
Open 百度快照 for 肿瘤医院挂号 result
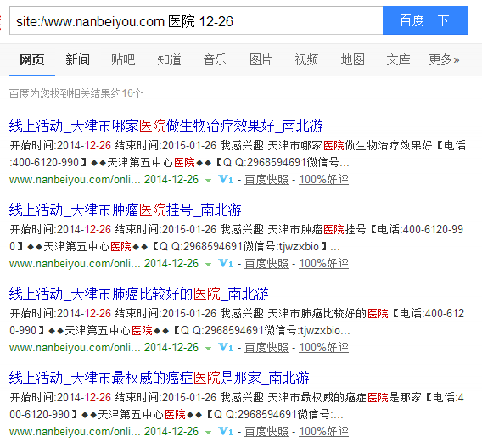pos(266,263)
